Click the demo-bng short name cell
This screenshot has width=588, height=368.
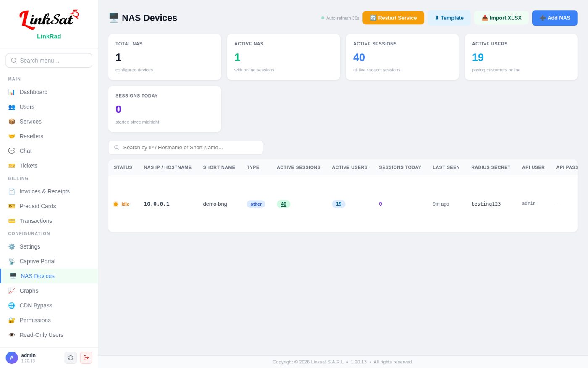point(215,204)
